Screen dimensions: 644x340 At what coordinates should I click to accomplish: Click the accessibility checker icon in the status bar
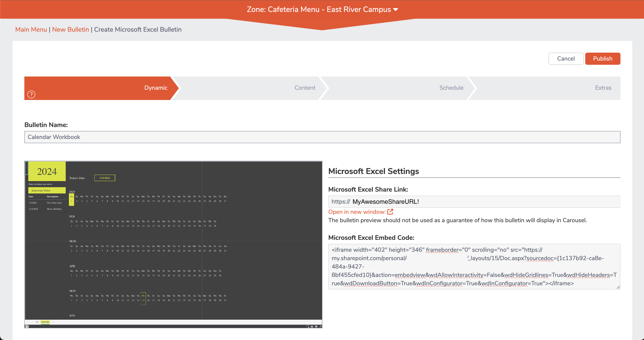pos(312,327)
